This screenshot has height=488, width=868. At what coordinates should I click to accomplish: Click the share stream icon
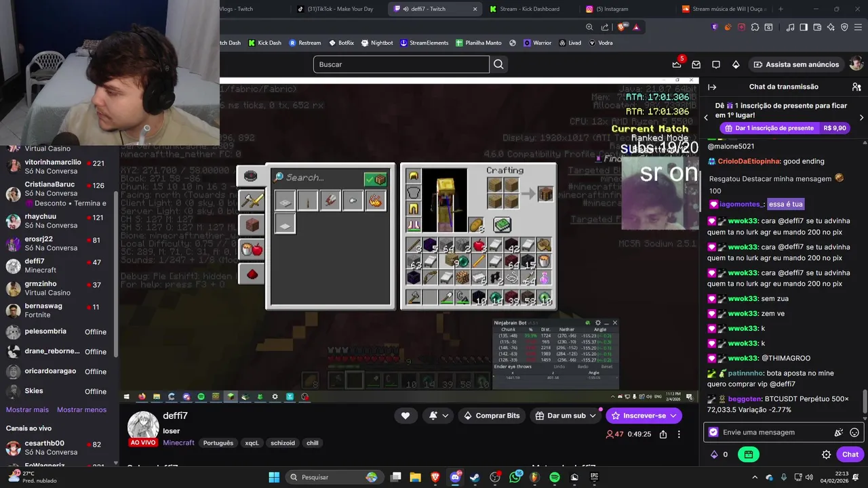(663, 434)
